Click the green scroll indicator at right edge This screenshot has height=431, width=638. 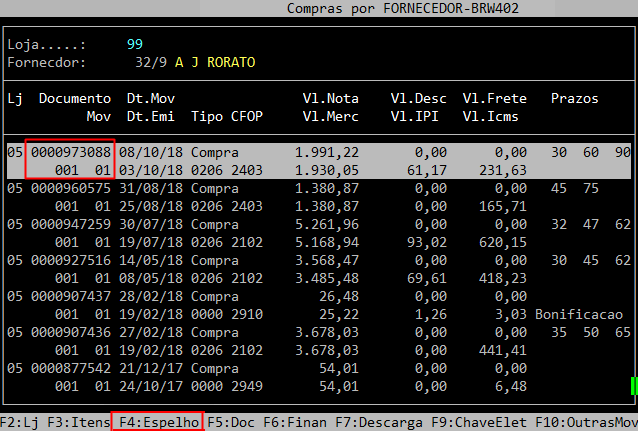click(633, 385)
